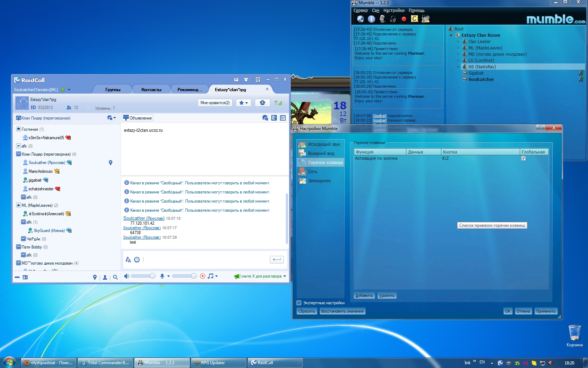Show Mumble server information icon

(371, 19)
